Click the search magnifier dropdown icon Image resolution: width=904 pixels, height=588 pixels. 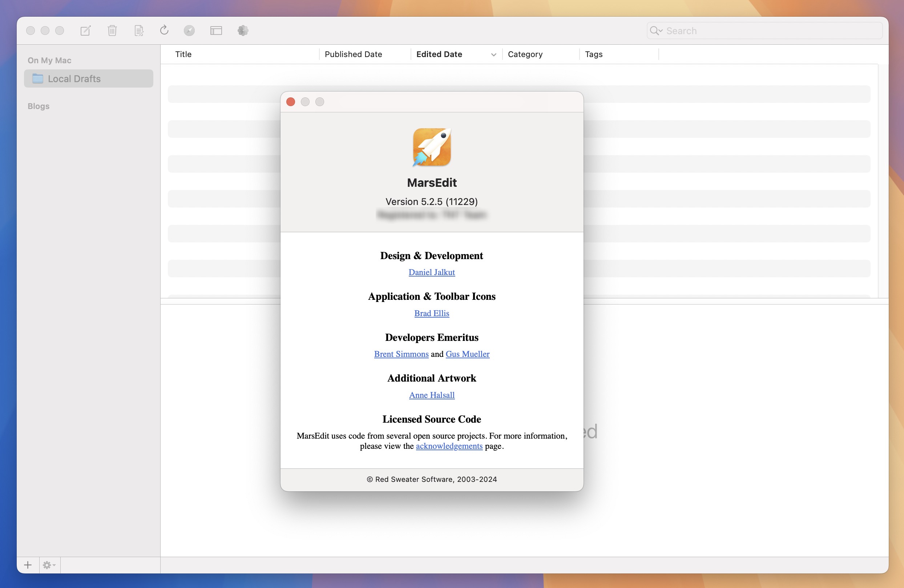coord(656,31)
